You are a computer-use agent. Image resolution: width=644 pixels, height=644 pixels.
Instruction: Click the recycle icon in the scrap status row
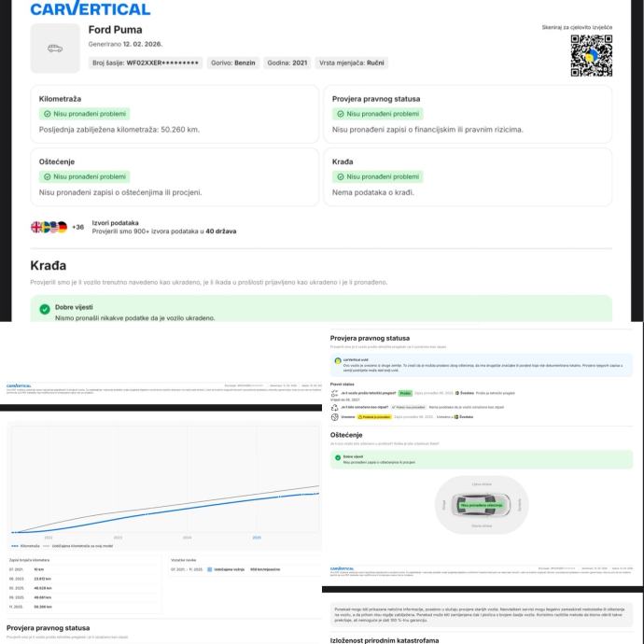click(334, 408)
